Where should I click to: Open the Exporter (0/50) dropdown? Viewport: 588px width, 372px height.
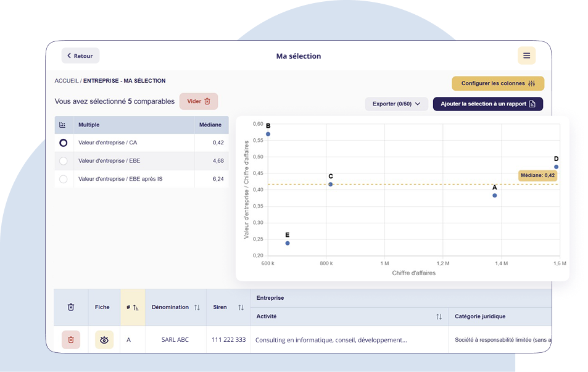pos(396,104)
